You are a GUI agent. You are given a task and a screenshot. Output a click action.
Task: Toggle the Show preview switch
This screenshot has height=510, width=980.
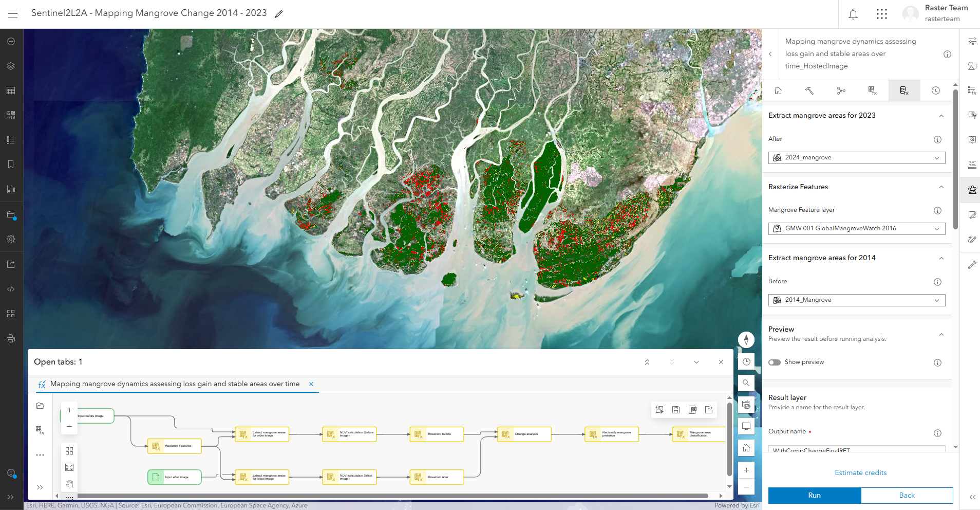(775, 362)
